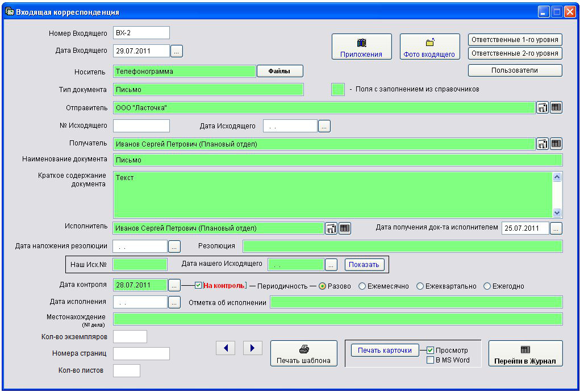The height and width of the screenshot is (392, 580).
Task: Open the Приложения attachments button
Action: coord(361,47)
